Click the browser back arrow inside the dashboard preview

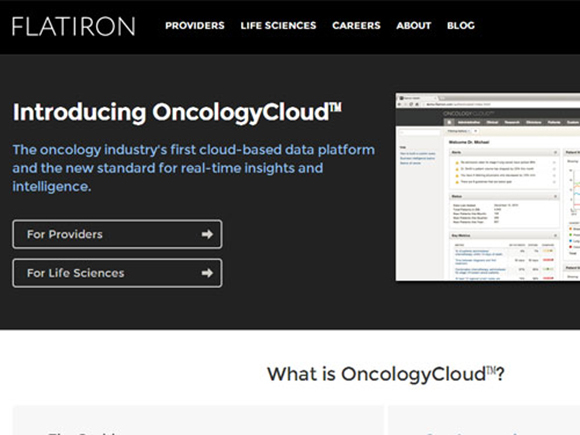(399, 104)
